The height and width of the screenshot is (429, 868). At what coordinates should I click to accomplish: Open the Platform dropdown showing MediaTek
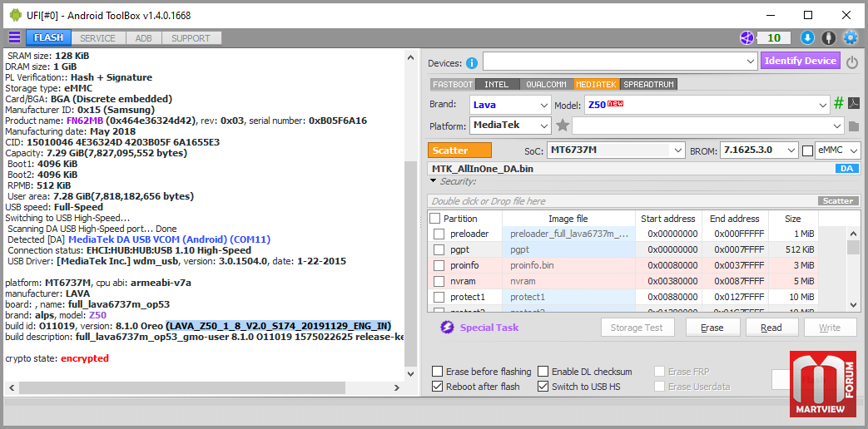(x=510, y=126)
